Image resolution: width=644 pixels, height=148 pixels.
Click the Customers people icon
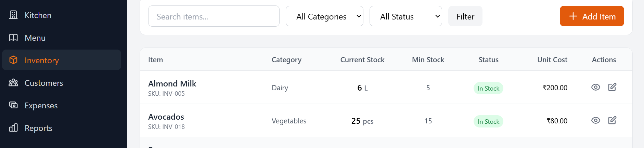pos(13,83)
